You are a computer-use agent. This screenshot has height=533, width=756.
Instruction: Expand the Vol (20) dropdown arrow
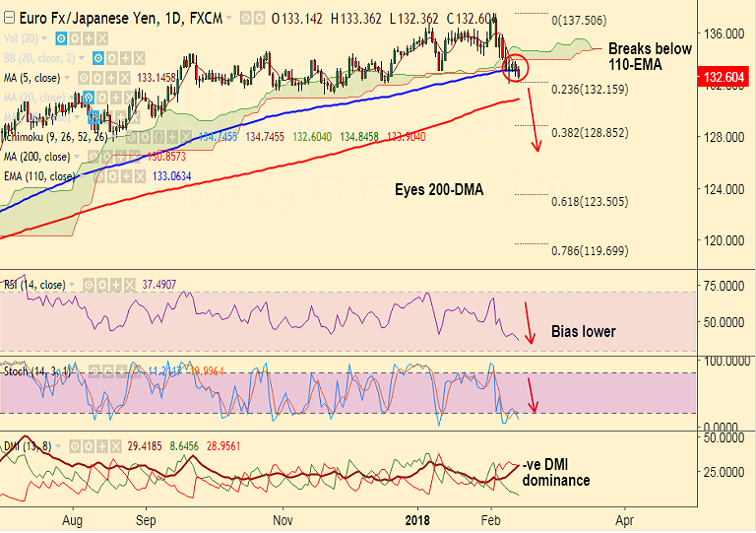point(44,38)
